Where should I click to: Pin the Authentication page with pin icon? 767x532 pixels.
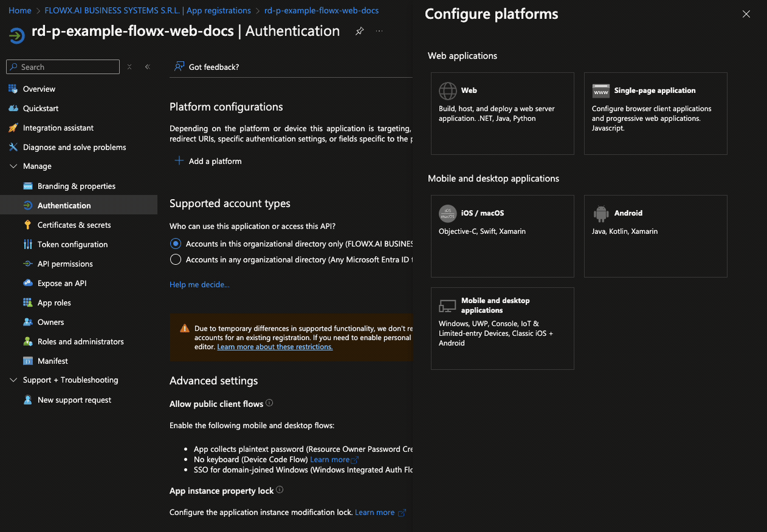[x=360, y=32]
